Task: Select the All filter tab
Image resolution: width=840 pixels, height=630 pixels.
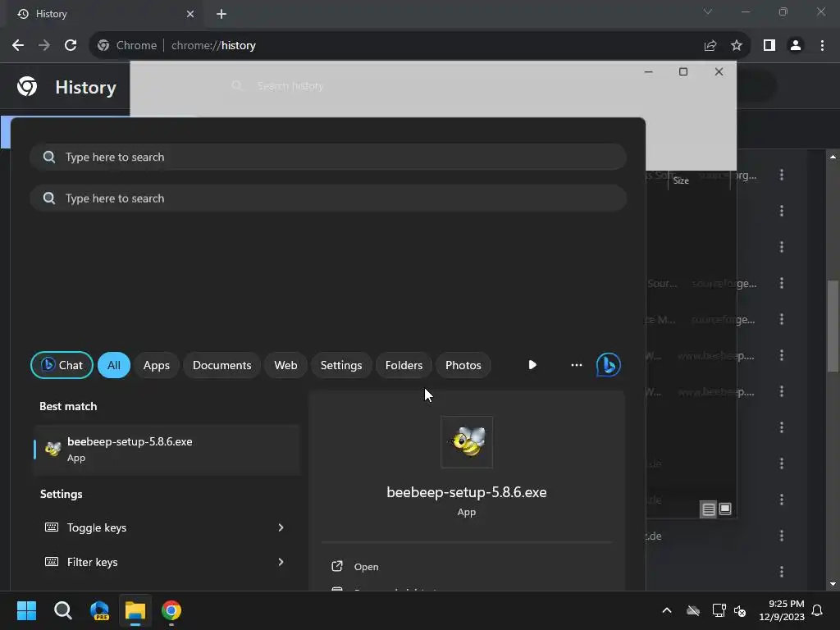Action: pos(113,365)
